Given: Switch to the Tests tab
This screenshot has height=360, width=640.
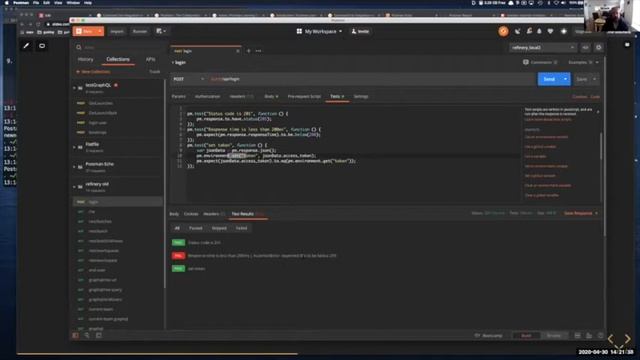Looking at the screenshot, I should click(337, 97).
